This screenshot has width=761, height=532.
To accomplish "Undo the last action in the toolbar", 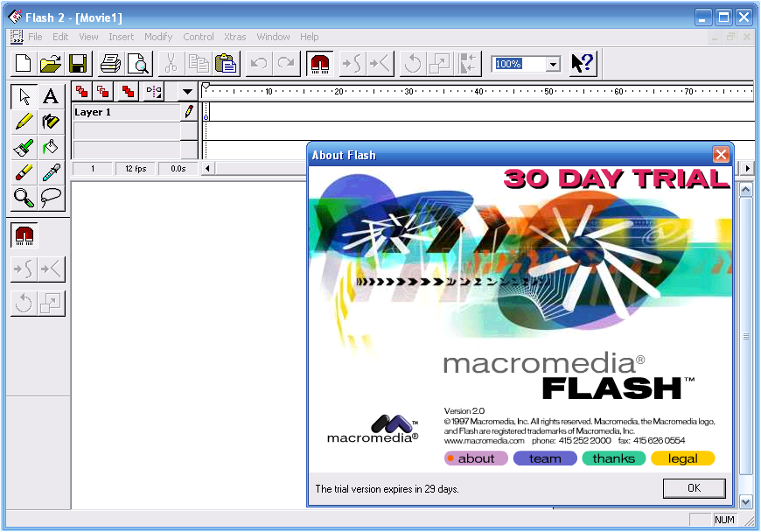I will tap(259, 64).
